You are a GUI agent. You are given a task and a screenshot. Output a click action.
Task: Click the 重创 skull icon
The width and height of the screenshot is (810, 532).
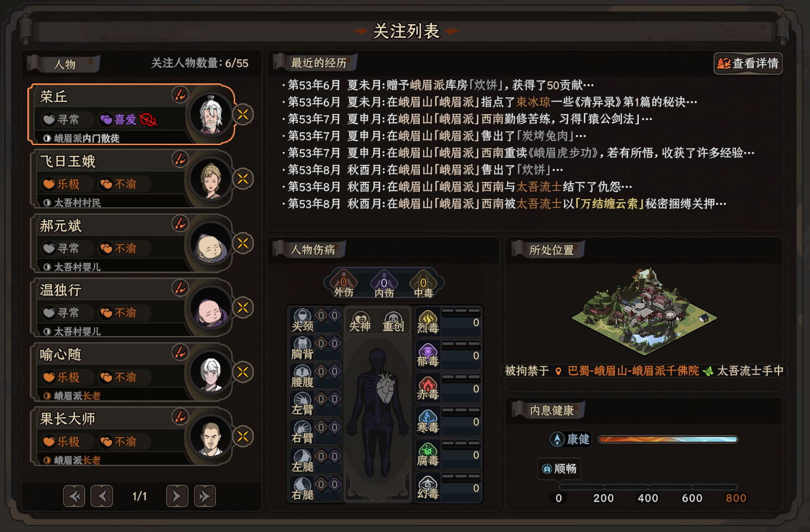[393, 320]
